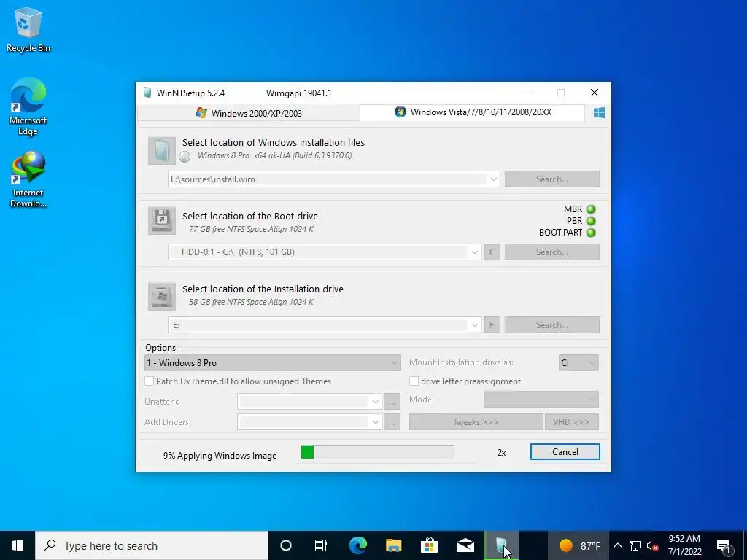This screenshot has height=560, width=747.
Task: Expand the HDD-0:1 boot drive dropdown
Action: coord(474,252)
